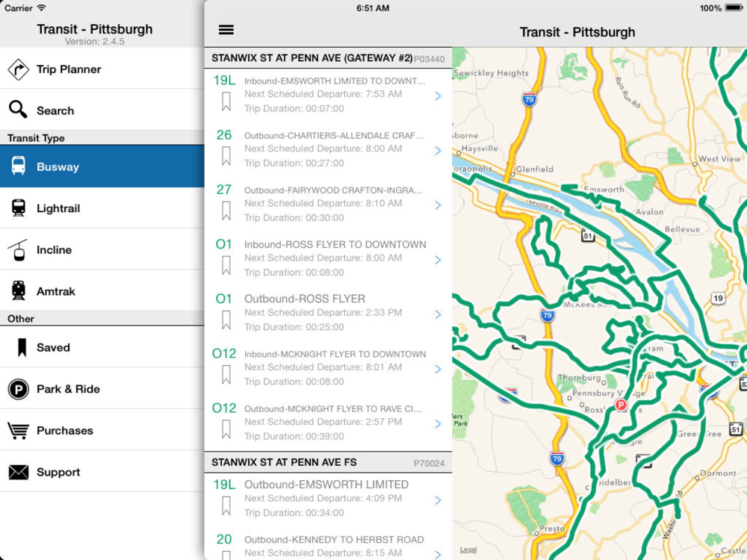Tap the red P marker on map
Screen dimensions: 747x560
(x=621, y=405)
